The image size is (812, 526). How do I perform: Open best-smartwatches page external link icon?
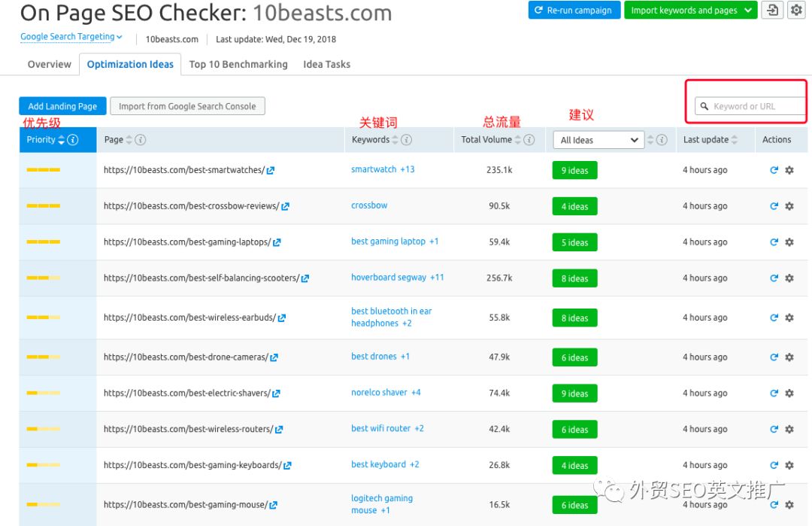271,171
